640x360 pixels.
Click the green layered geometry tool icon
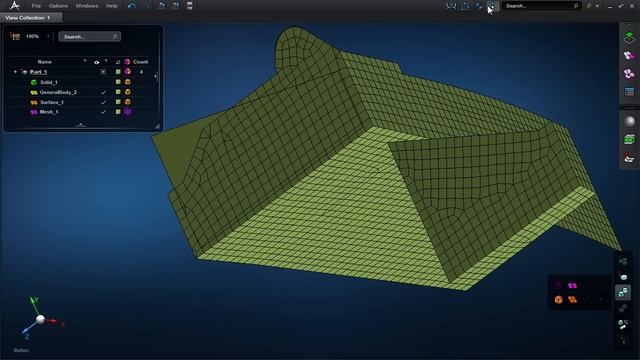pos(629,37)
